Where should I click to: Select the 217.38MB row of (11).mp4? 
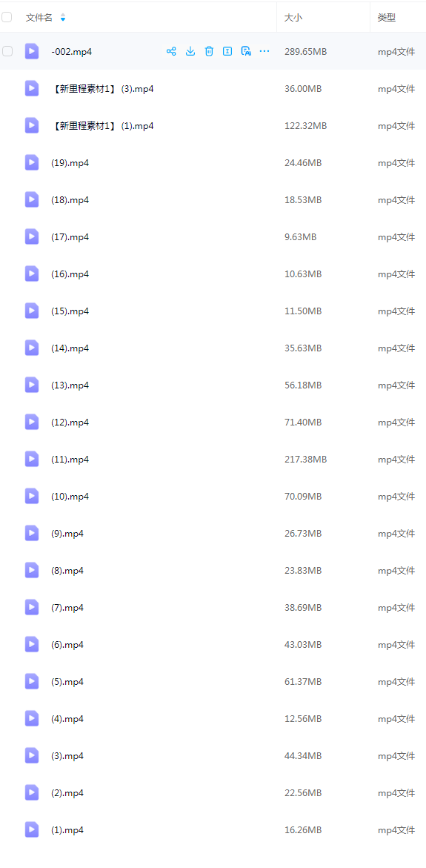[213, 459]
